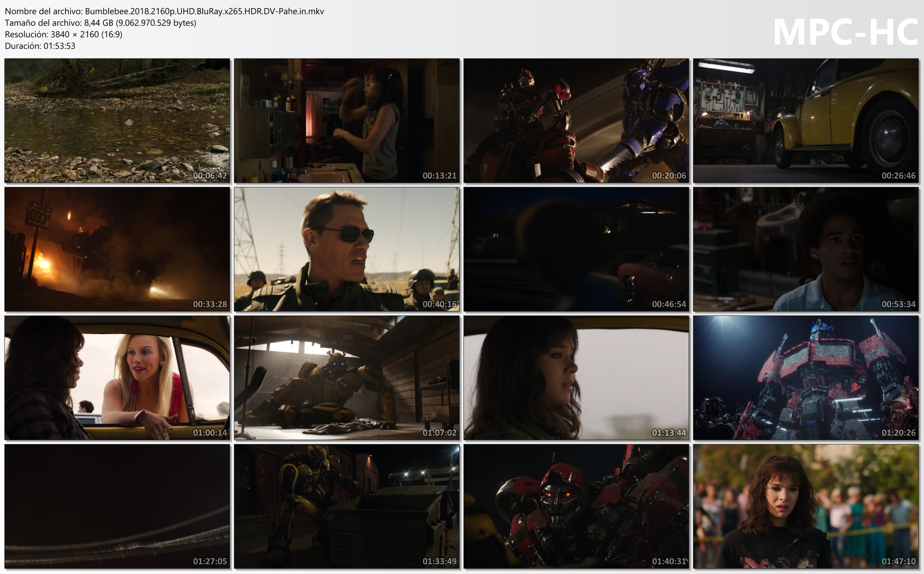Click the 00:06:42 timestamp label

[x=210, y=176]
